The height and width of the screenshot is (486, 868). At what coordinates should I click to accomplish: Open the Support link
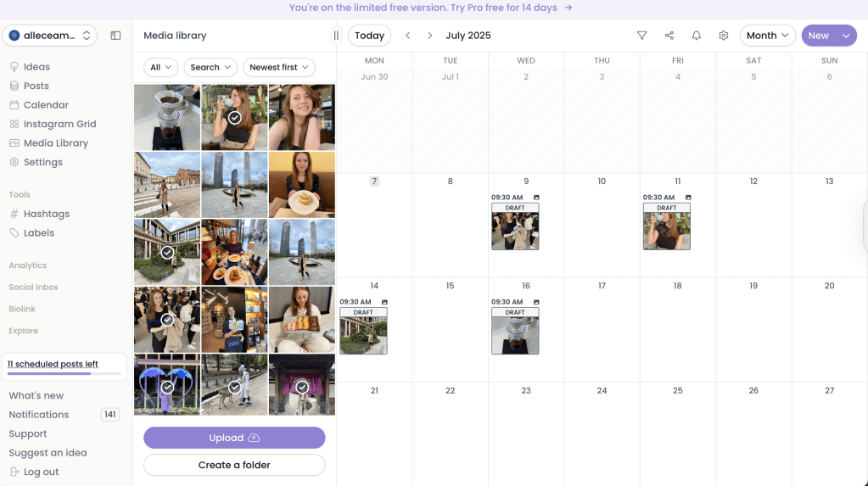pyautogui.click(x=28, y=434)
